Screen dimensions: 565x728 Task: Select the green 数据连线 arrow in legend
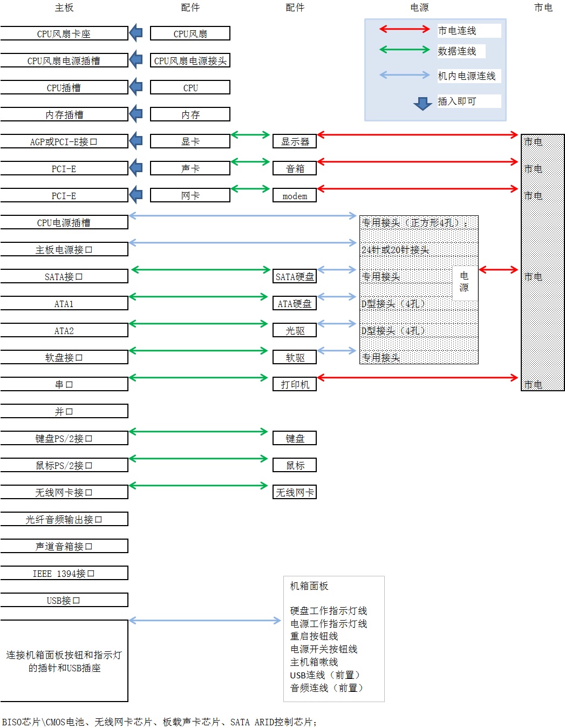pos(405,50)
